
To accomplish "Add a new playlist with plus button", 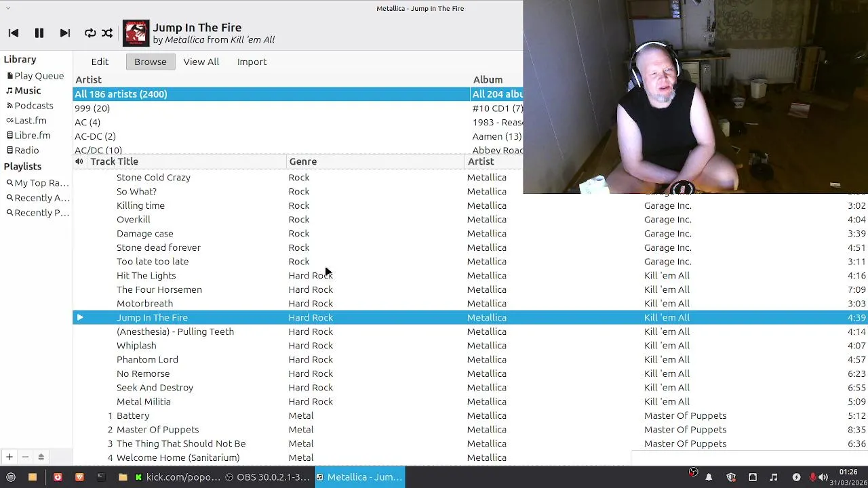I will (9, 457).
